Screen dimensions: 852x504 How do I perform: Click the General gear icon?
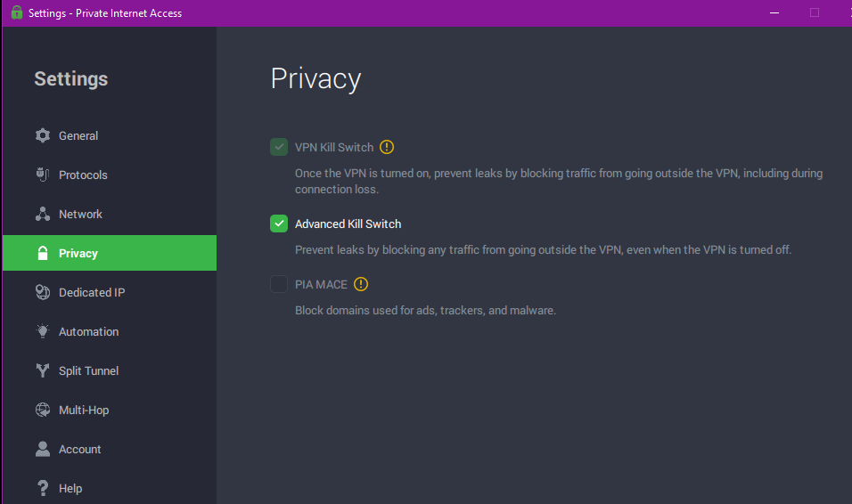coord(43,135)
